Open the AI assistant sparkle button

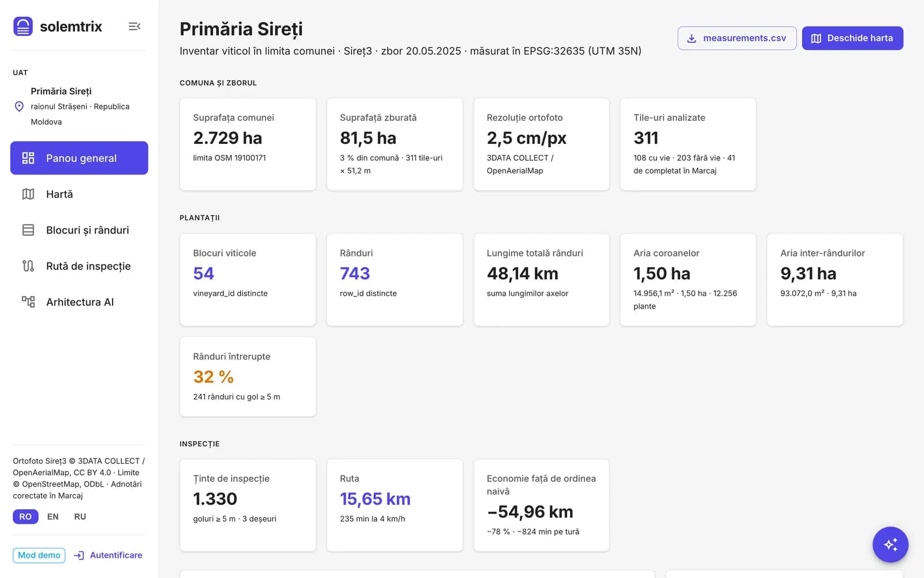point(890,544)
